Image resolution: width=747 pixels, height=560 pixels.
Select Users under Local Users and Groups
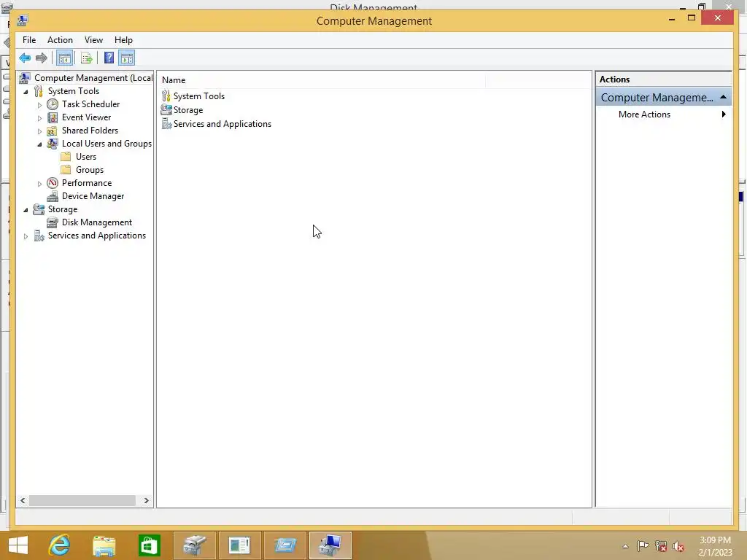(x=86, y=157)
